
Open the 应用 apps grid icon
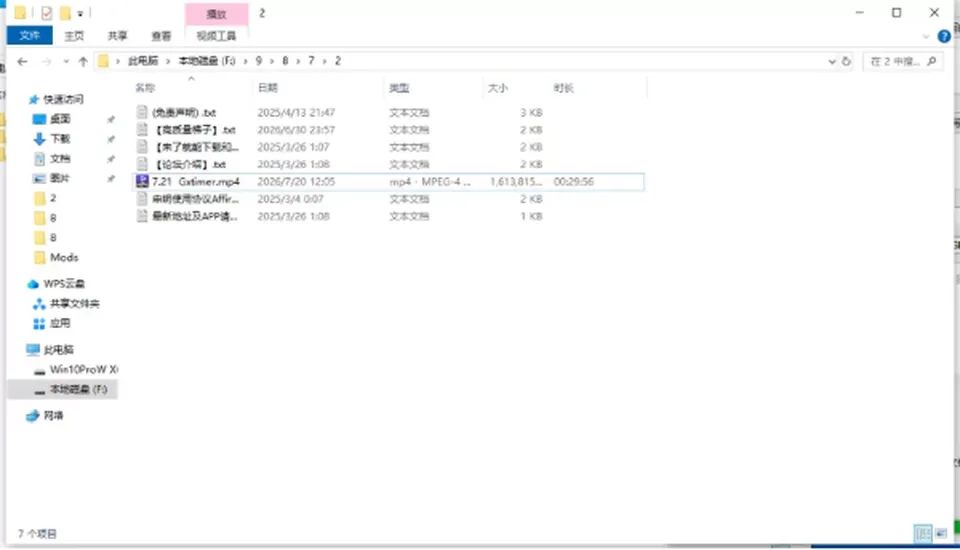click(39, 323)
